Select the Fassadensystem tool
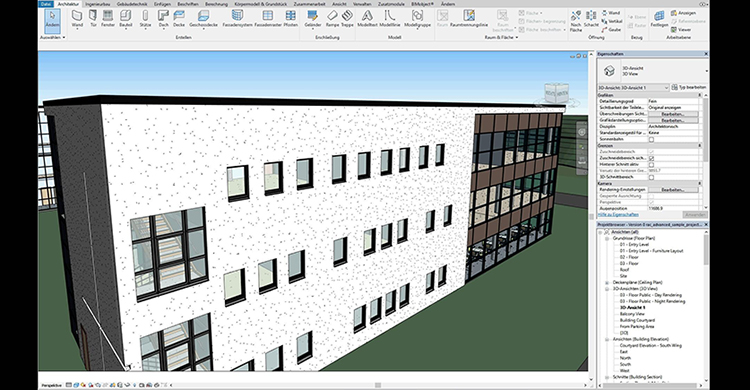750x390 pixels. tap(237, 19)
